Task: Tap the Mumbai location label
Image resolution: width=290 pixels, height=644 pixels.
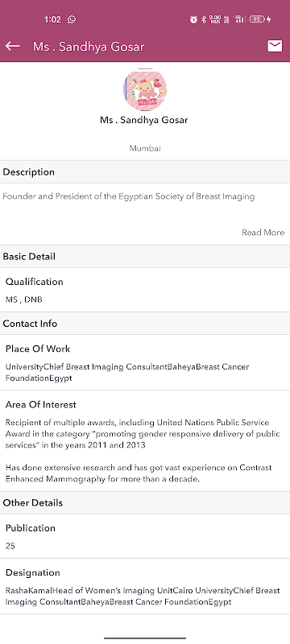Action: pyautogui.click(x=145, y=148)
